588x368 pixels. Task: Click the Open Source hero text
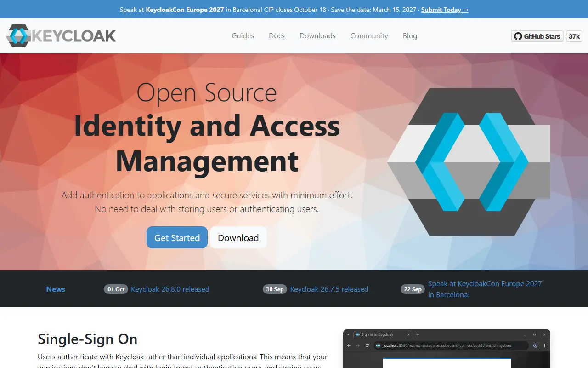(207, 92)
